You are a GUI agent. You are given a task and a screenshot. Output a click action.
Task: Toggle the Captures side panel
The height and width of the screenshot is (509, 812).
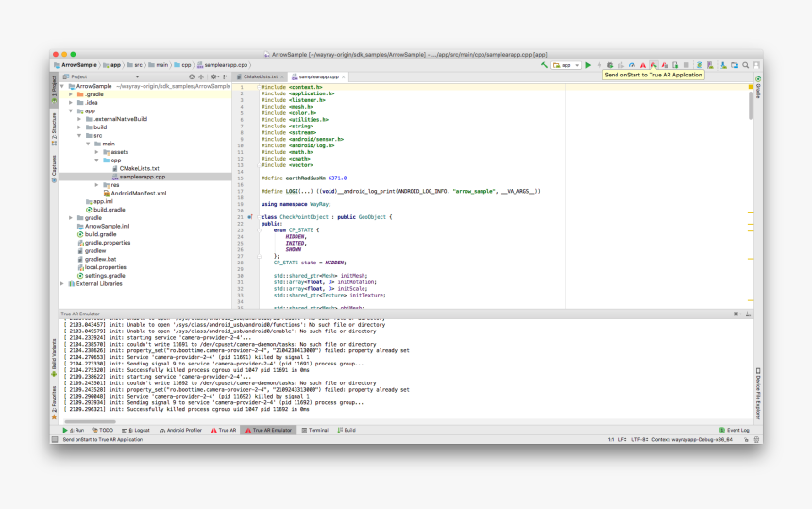coord(54,169)
